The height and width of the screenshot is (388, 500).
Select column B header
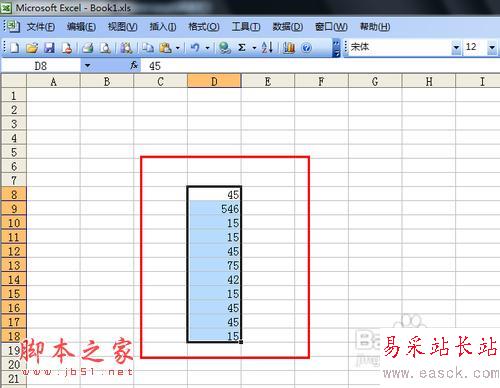[x=107, y=81]
